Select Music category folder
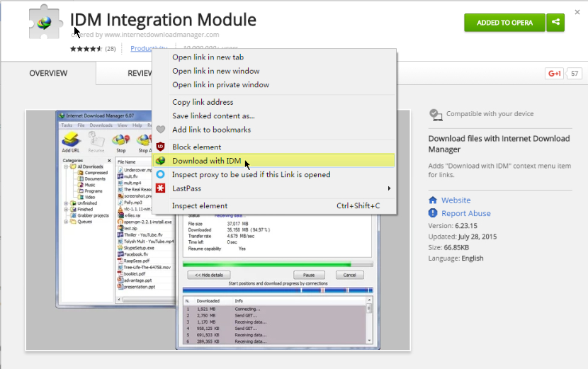Image resolution: width=588 pixels, height=369 pixels. (86, 185)
